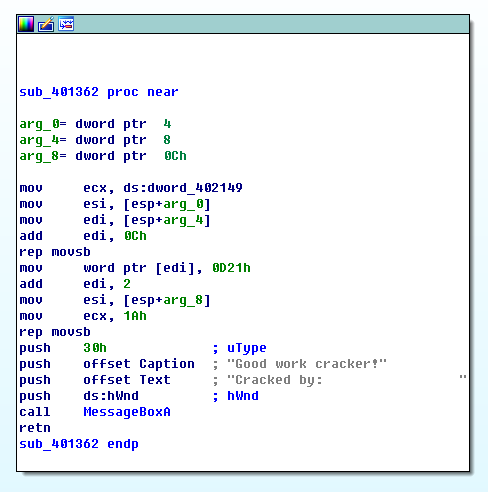The image size is (488, 492).
Task: Click 'offset Caption' operand
Action: coord(139,364)
